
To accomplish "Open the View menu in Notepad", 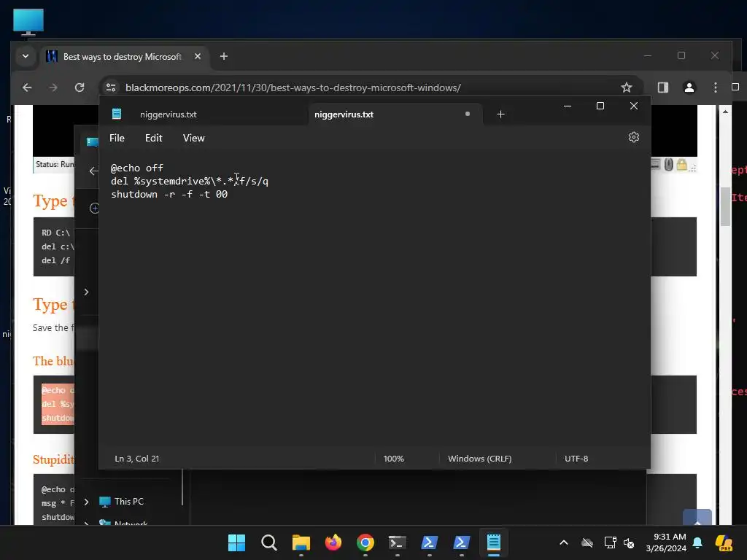I will tap(193, 138).
